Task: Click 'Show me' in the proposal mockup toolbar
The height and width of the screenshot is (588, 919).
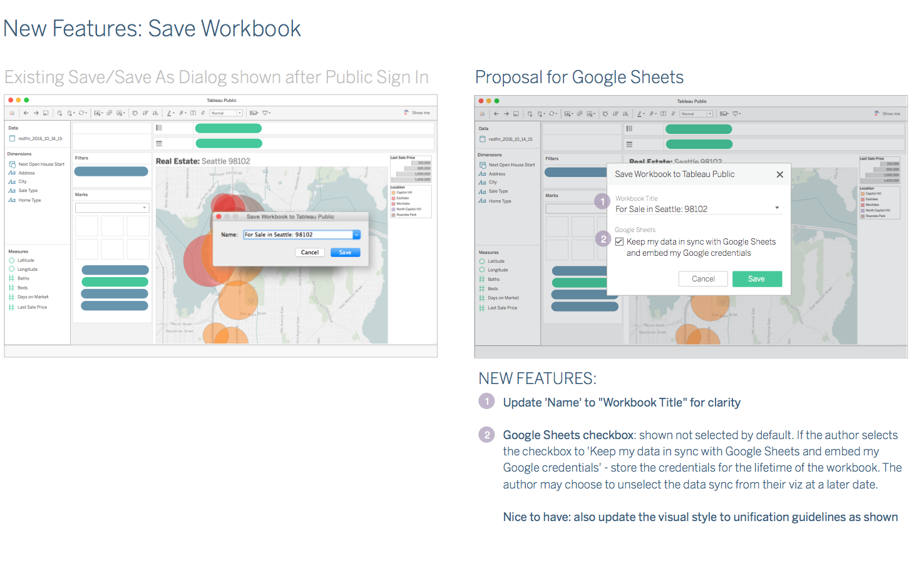Action: point(887,114)
